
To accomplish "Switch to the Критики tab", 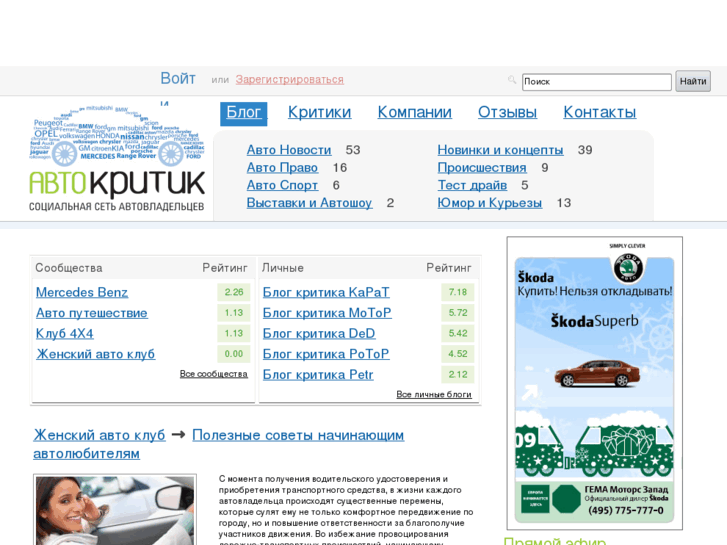I will (319, 113).
